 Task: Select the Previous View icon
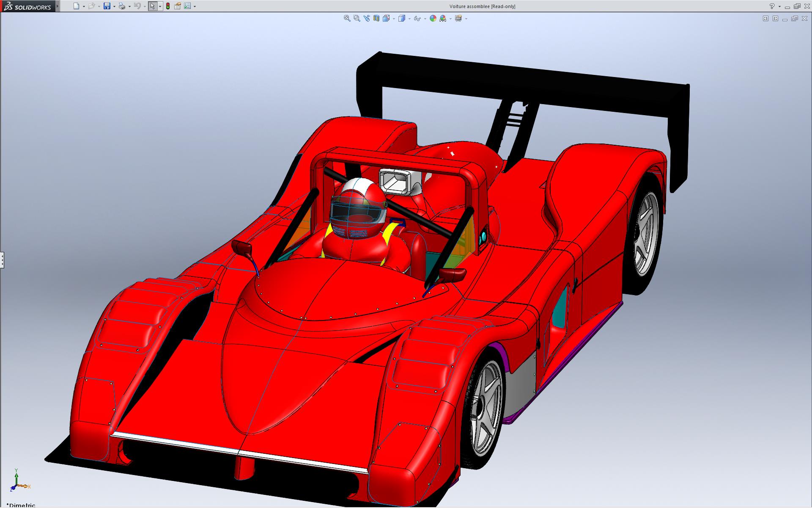(366, 18)
